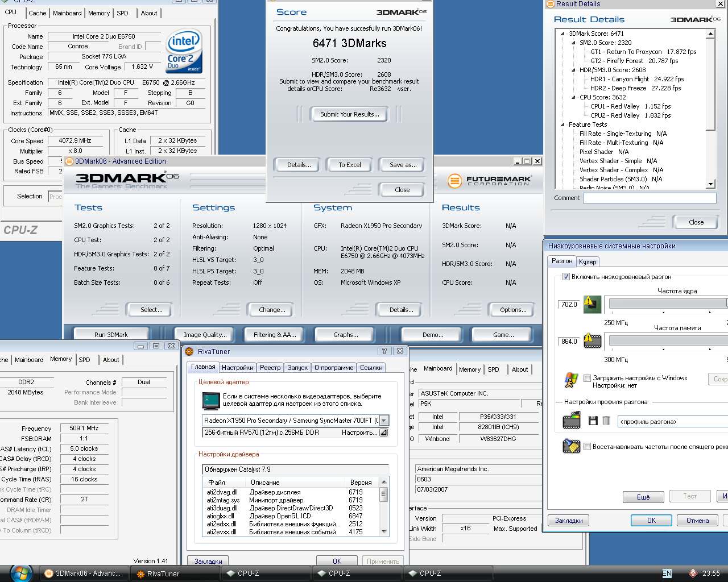Click the Ещё button in overclocking dialog
This screenshot has width=728, height=582.
(x=643, y=497)
